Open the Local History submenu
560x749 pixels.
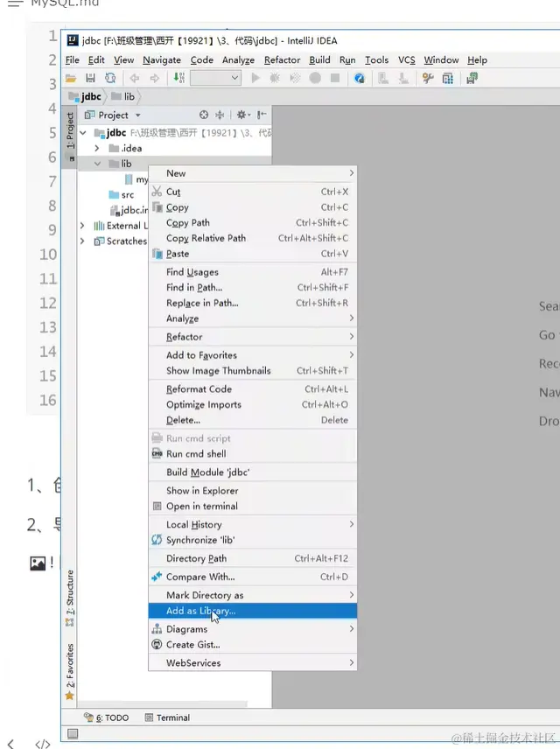(x=252, y=524)
